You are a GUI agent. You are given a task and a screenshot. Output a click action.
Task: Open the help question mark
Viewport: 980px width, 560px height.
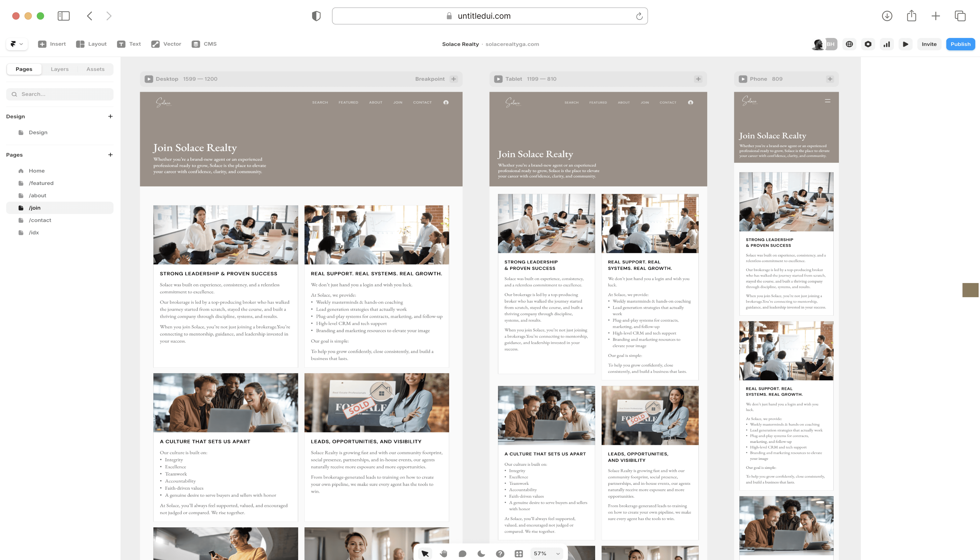click(x=500, y=553)
